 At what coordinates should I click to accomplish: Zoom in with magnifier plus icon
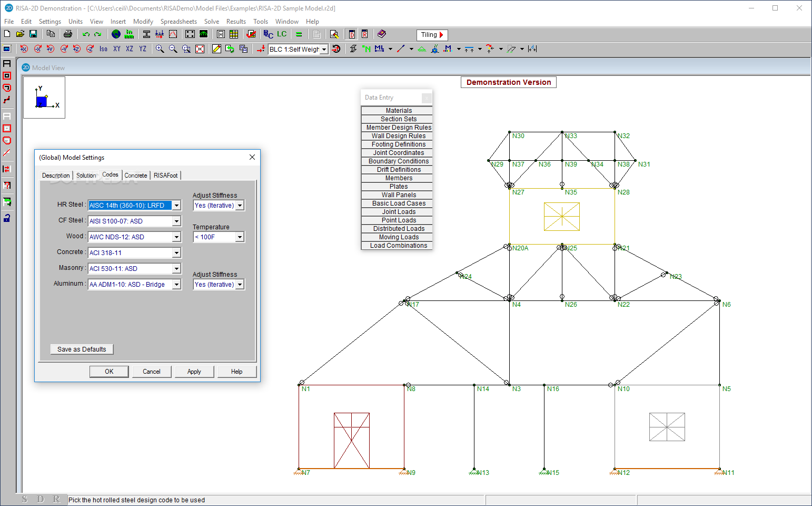click(160, 49)
